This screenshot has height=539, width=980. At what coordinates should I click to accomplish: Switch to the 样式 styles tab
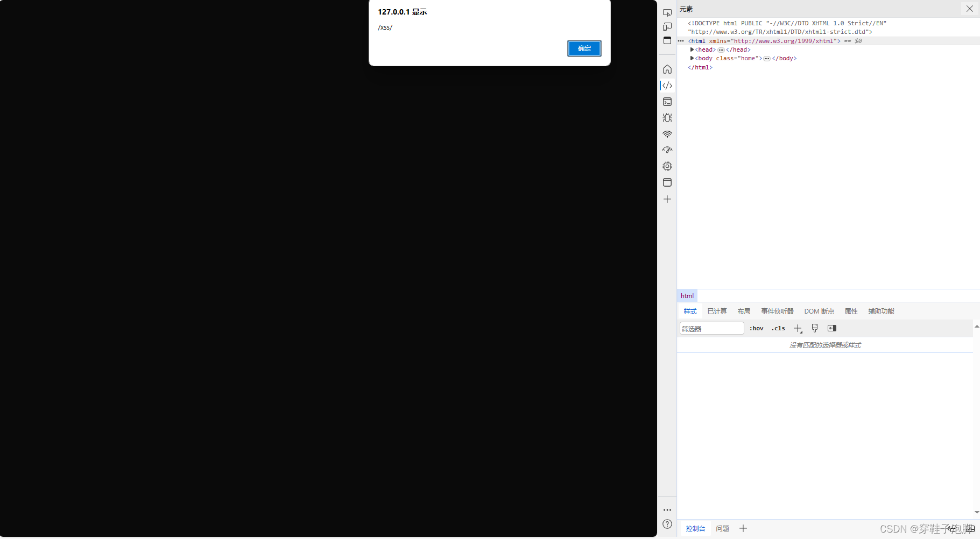tap(690, 311)
